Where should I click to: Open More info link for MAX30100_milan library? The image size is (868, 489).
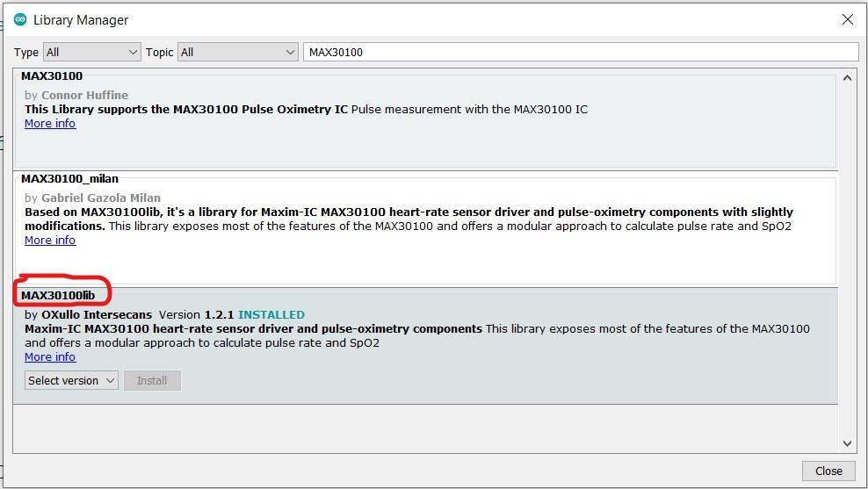tap(50, 240)
